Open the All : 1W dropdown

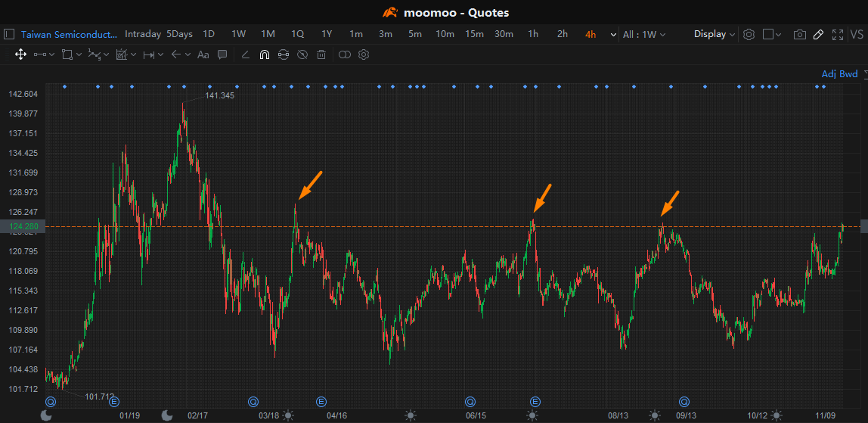(x=644, y=34)
